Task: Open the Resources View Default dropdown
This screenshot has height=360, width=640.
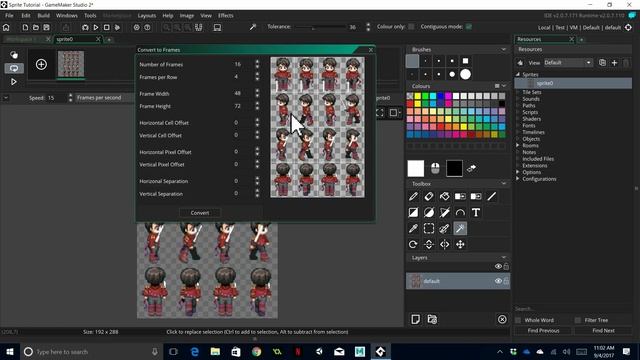Action: (x=567, y=62)
